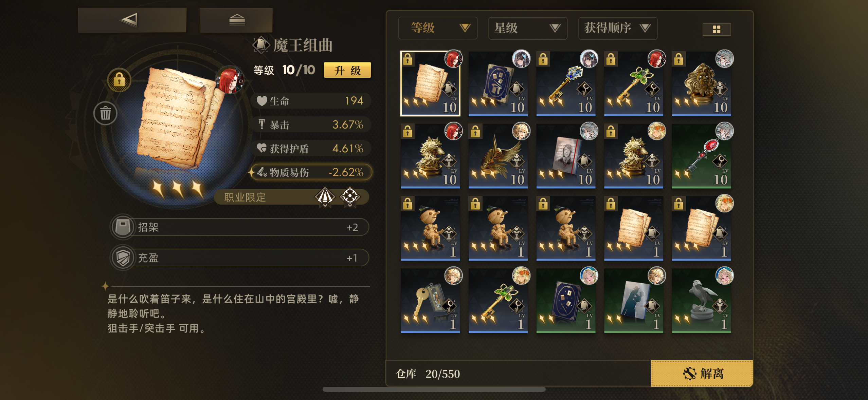Toggle the gold lock on 魔王组曲
The image size is (868, 400).
pos(119,80)
